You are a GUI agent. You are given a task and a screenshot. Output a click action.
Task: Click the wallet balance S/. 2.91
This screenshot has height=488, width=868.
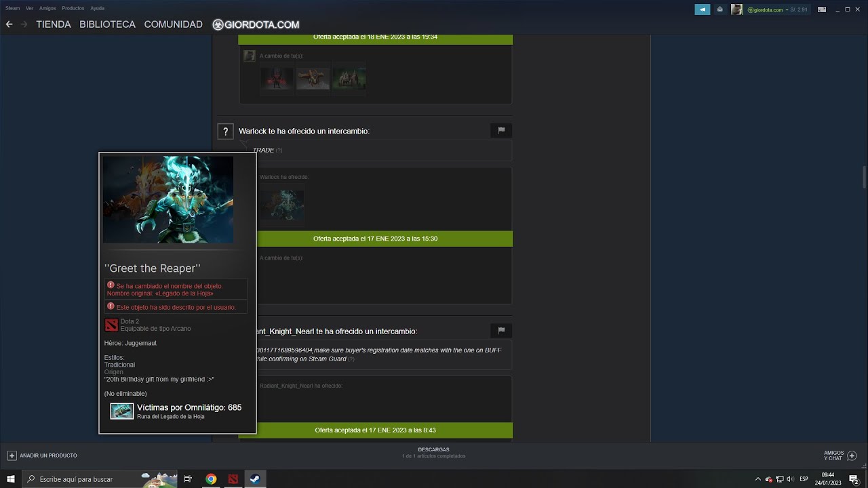(x=799, y=9)
